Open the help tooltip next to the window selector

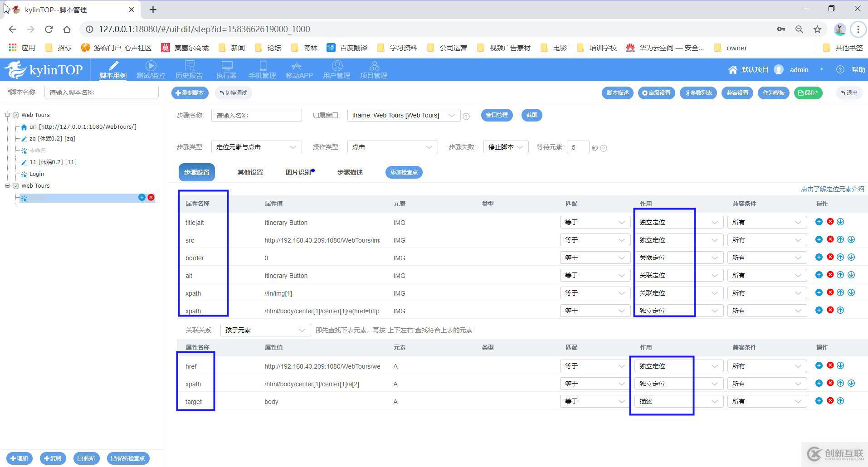click(x=466, y=117)
